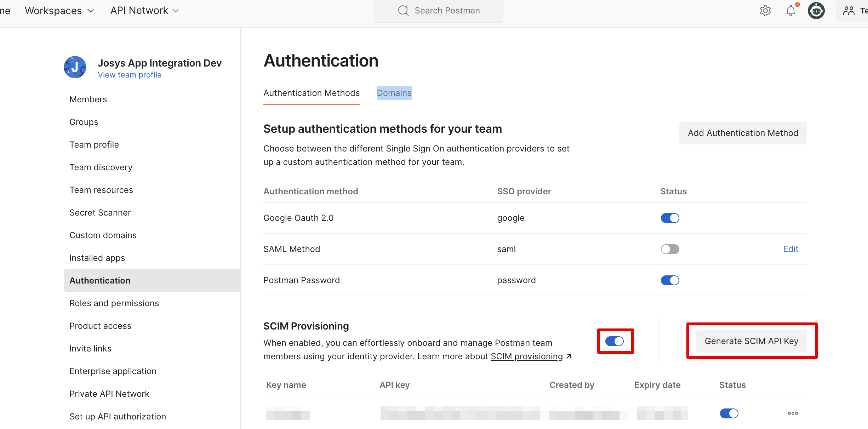Open the notifications bell
This screenshot has width=868, height=429.
pos(790,11)
